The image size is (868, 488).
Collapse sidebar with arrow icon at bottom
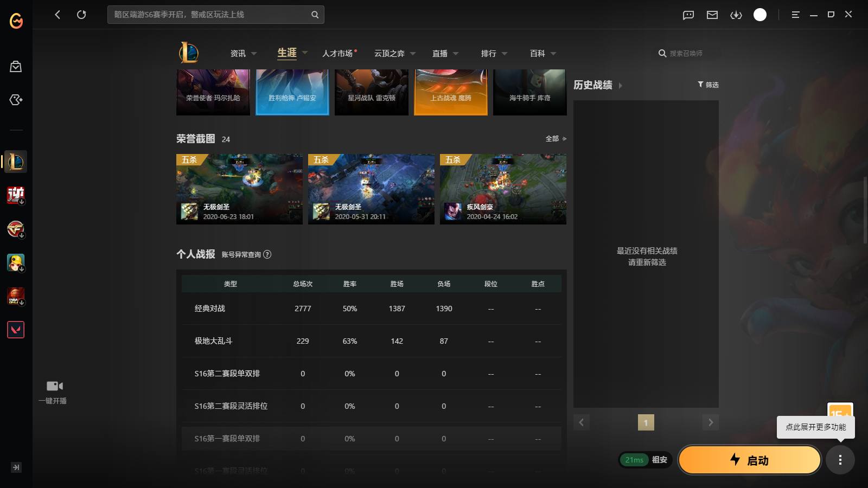(x=16, y=467)
